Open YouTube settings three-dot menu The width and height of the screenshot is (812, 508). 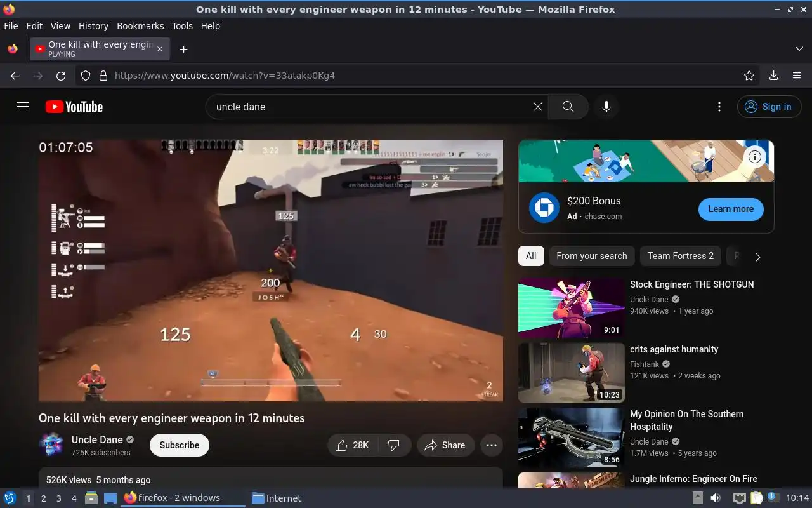click(x=719, y=107)
